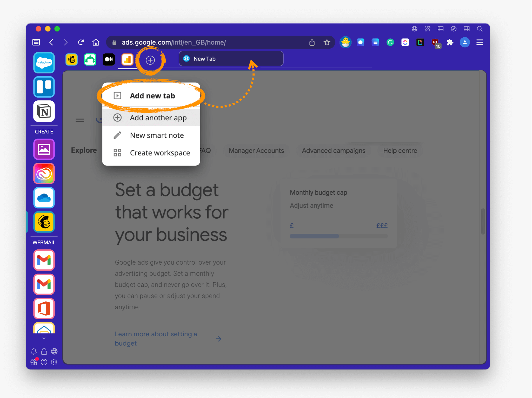
Task: Open the user profile avatar
Action: (465, 42)
